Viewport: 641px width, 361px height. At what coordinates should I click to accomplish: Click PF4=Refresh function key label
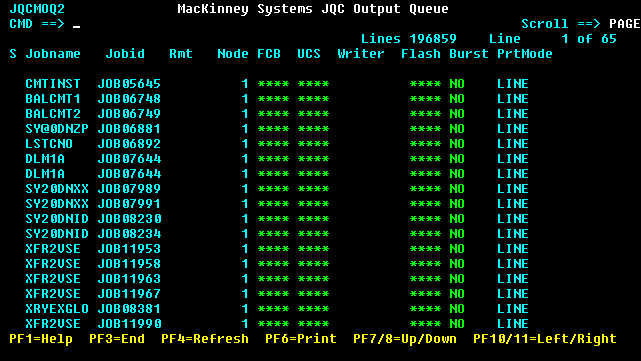(x=205, y=339)
